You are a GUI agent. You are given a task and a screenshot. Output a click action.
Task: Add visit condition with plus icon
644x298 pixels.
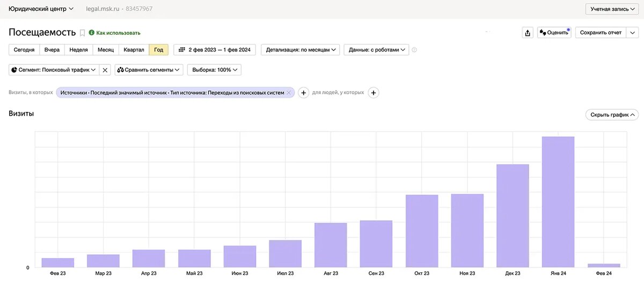(x=303, y=93)
